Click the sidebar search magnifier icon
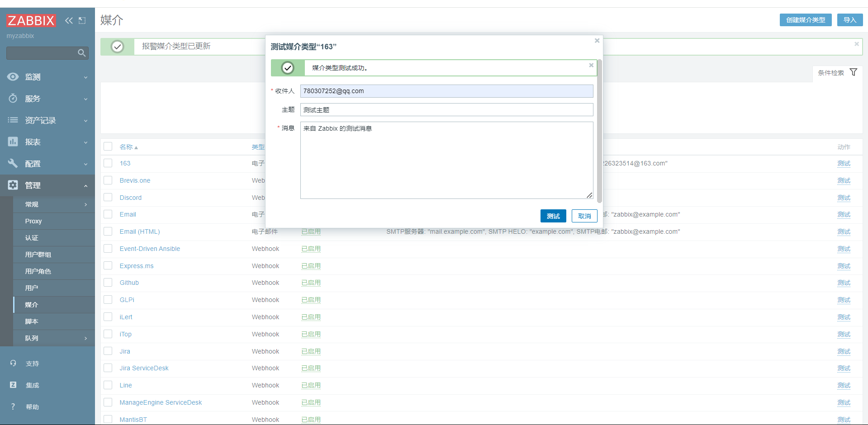This screenshot has width=868, height=425. click(x=81, y=53)
